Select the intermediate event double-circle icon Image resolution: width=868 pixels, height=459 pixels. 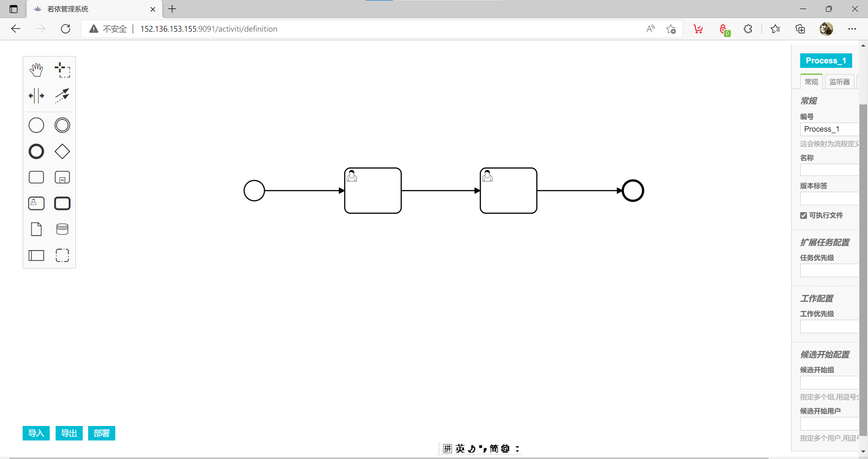[62, 125]
